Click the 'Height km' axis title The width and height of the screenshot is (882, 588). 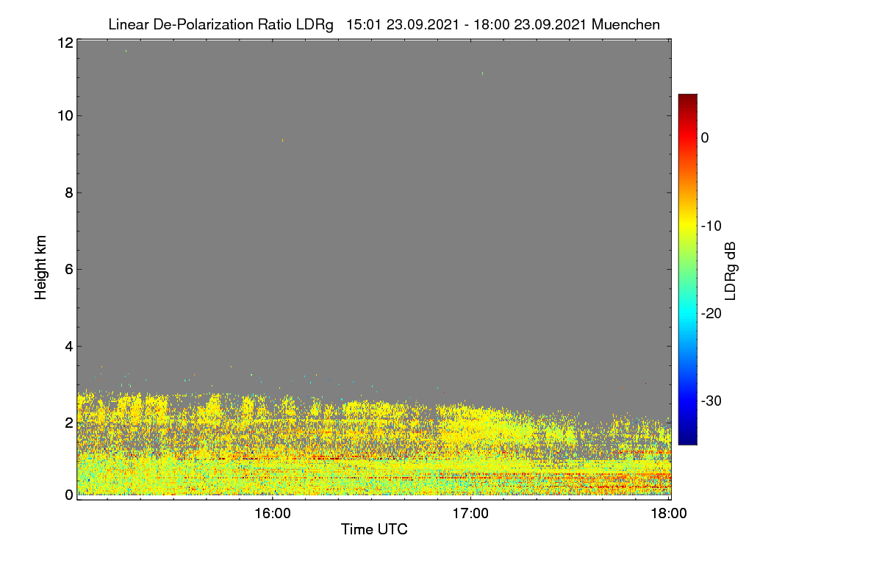click(x=40, y=268)
